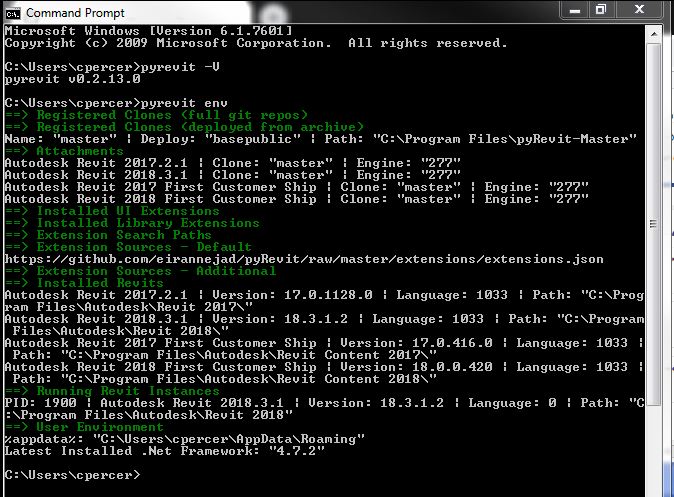Click 'Revit 2018 First Customer Ship | Clone' line
674x497 pixels.
297,199
